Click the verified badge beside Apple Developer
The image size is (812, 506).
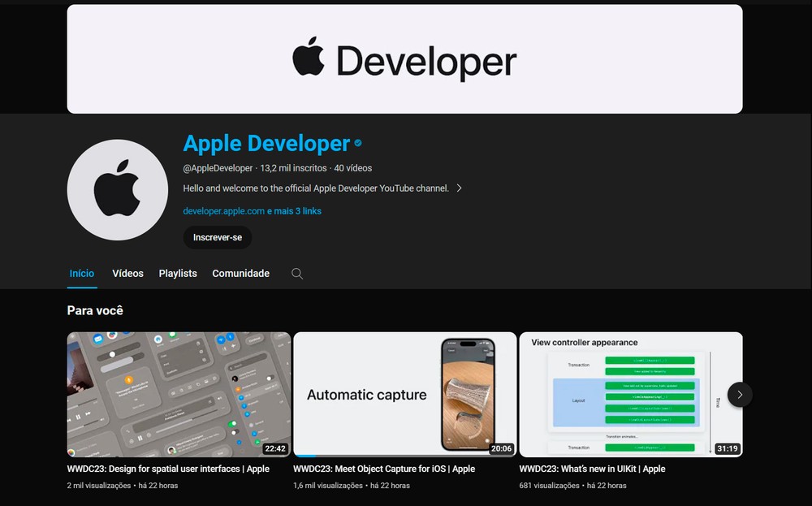[358, 144]
